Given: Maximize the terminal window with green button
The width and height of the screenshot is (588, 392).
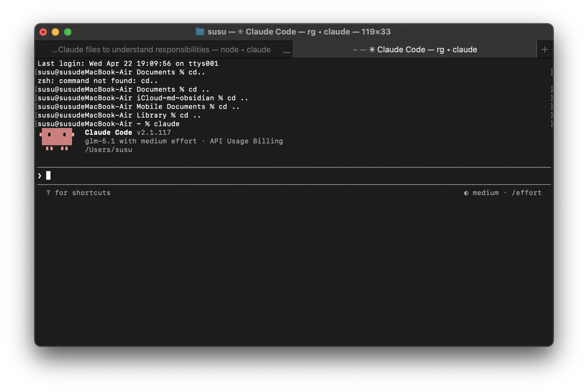Looking at the screenshot, I should tap(68, 32).
